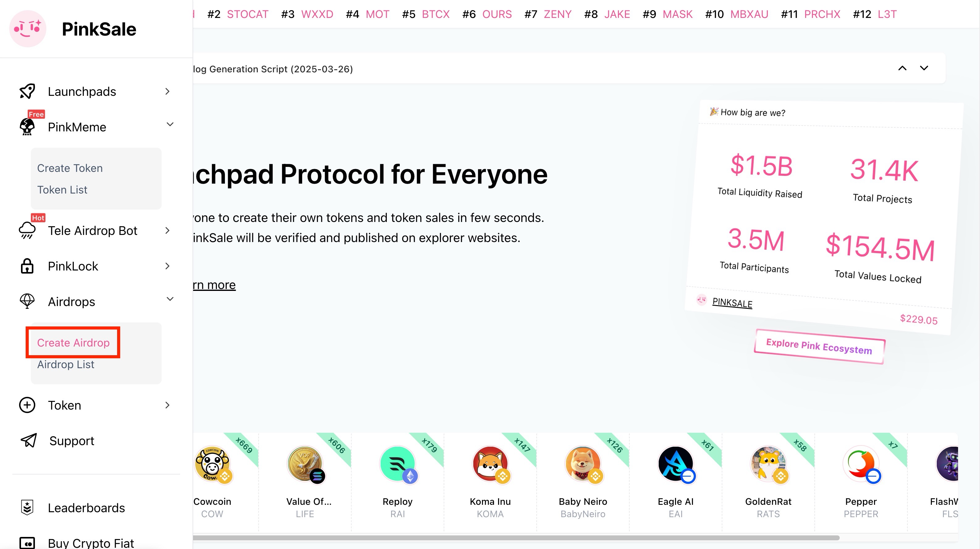This screenshot has width=980, height=549.
Task: Click the Support paper plane icon
Action: pos(28,440)
